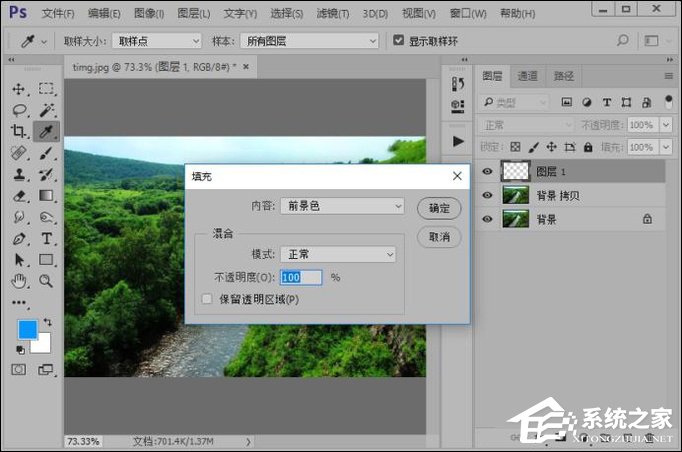Screen dimensions: 682x452
Task: Expand the 取样大小 dropdown
Action: pos(156,41)
